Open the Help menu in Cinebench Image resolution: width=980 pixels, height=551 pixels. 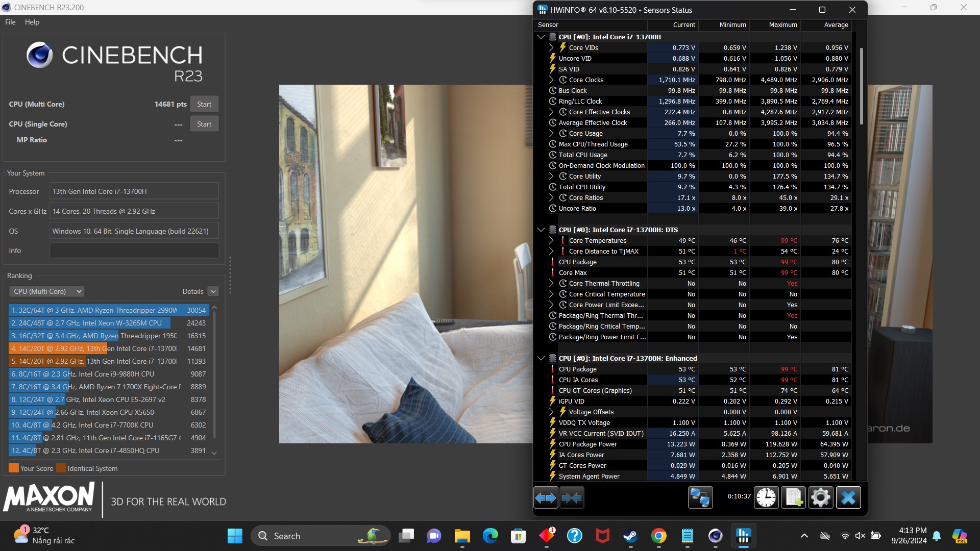click(32, 22)
